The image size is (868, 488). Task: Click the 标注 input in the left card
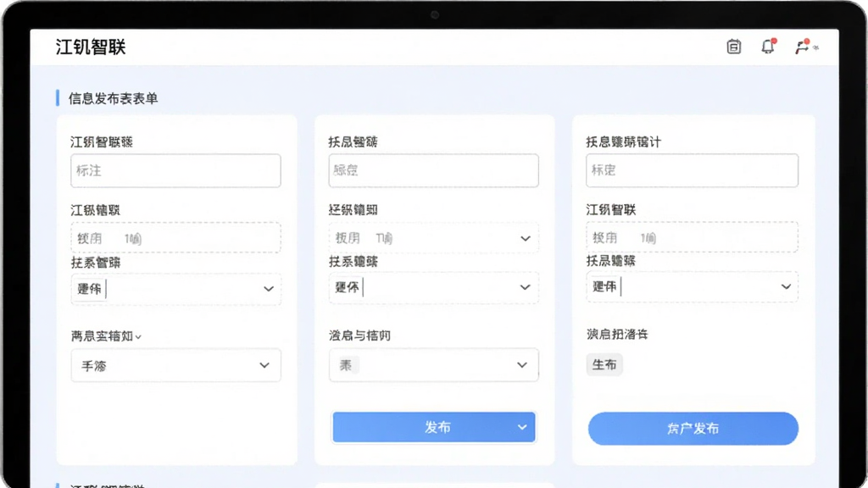tap(175, 170)
